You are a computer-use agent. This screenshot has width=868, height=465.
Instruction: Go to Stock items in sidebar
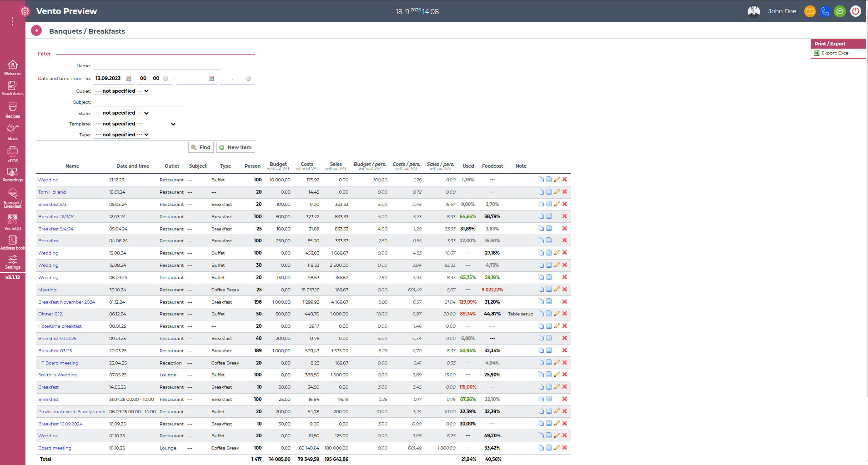(x=13, y=88)
